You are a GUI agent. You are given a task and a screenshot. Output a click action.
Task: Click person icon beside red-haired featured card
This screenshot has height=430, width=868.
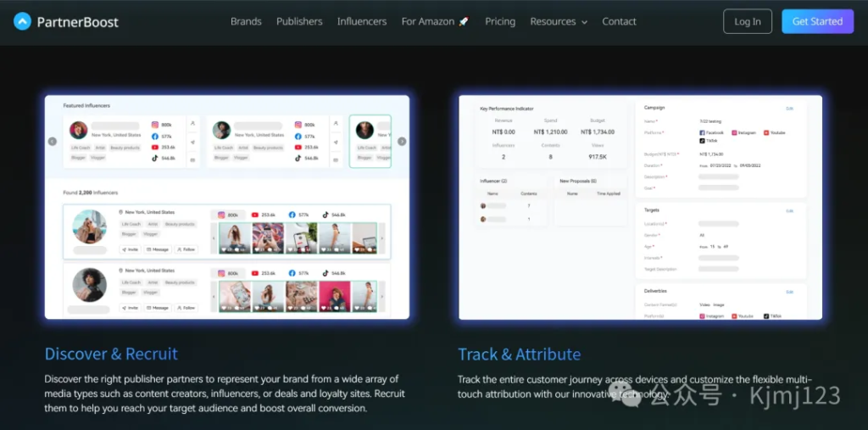(192, 123)
